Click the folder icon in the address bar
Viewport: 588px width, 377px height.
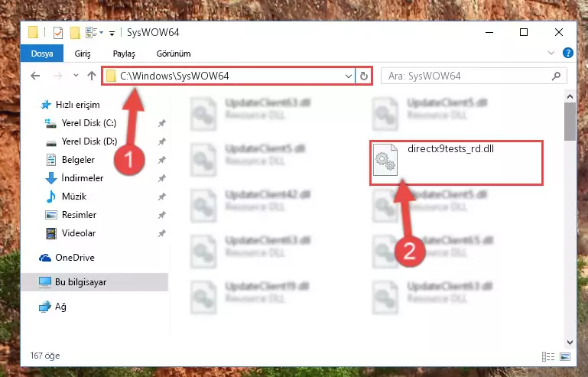click(111, 76)
